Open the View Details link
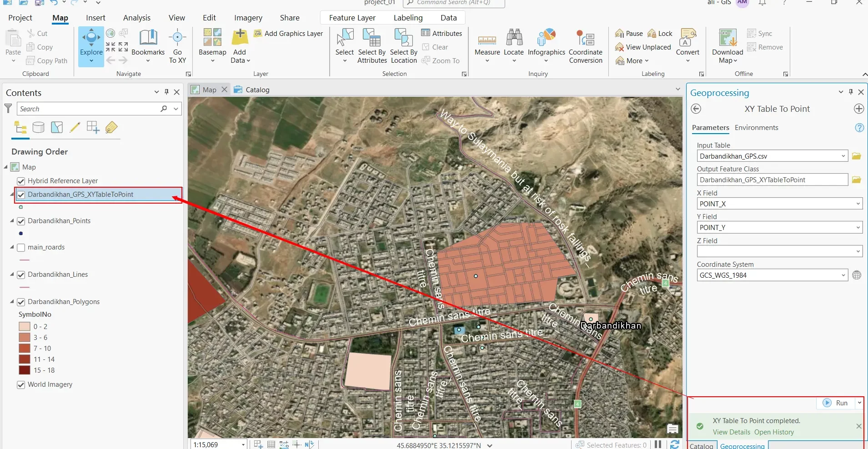 (731, 432)
